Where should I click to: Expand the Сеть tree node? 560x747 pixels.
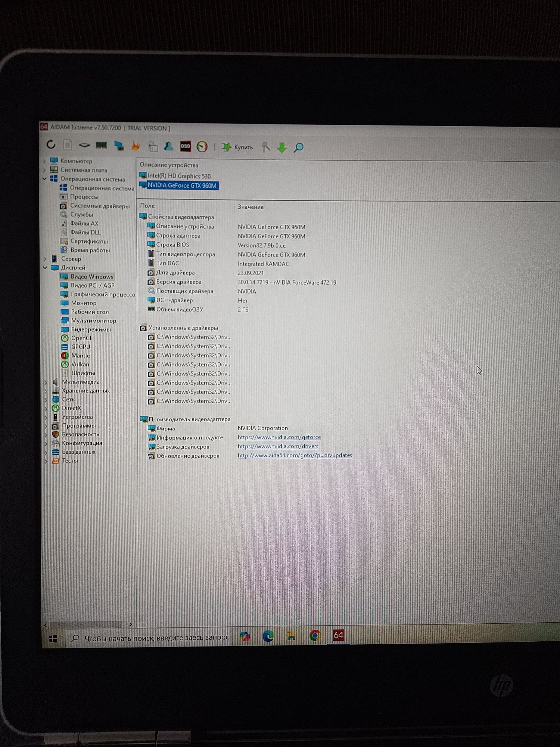coord(46,399)
